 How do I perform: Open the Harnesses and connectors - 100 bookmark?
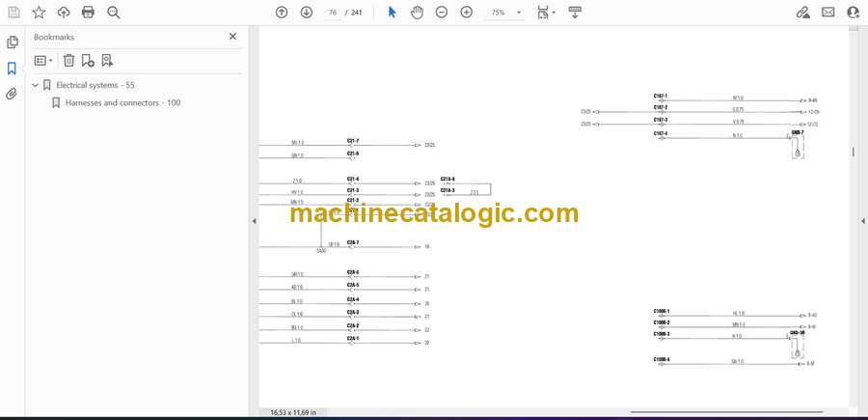[122, 103]
